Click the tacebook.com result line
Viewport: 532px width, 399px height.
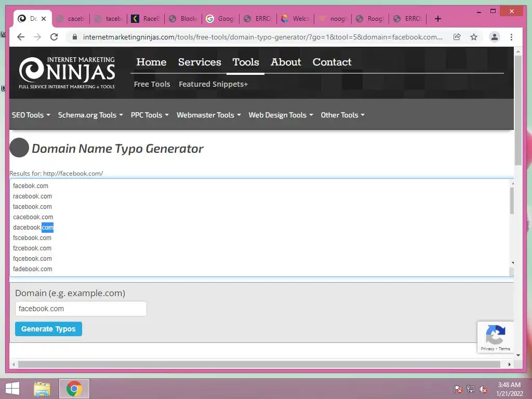[32, 207]
